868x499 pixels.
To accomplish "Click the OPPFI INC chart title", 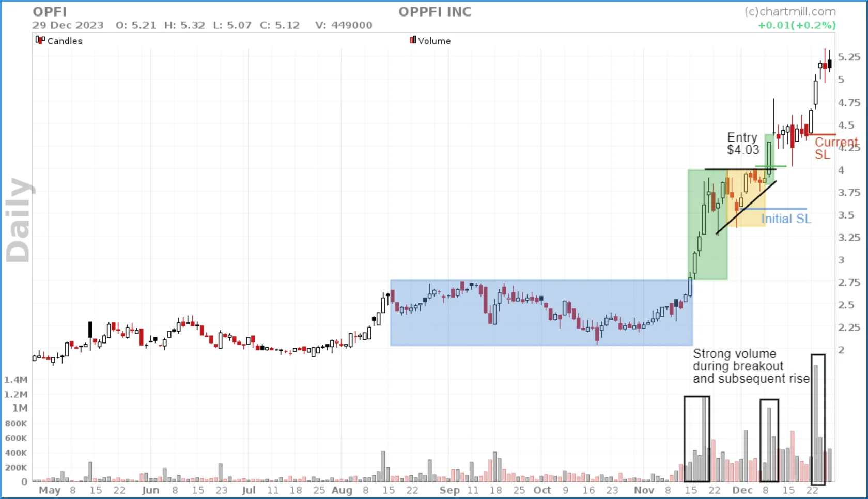I will 435,12.
